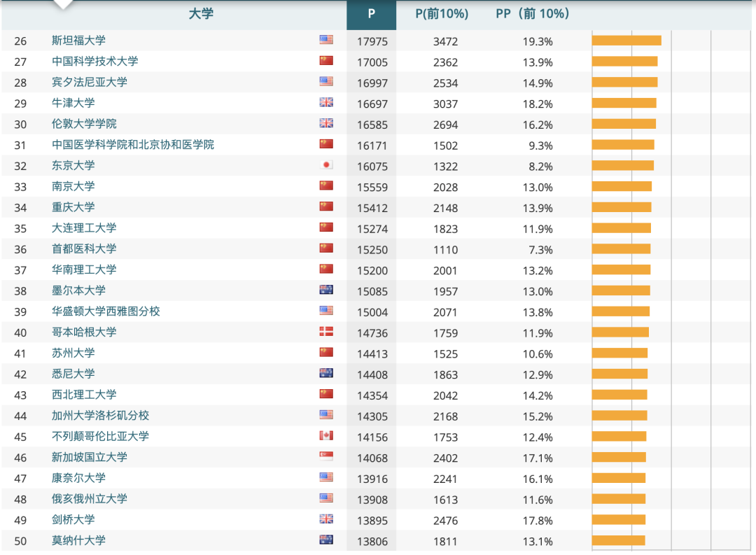This screenshot has height=555, width=756.
Task: Select PP value 15.2%
Action: (x=538, y=416)
